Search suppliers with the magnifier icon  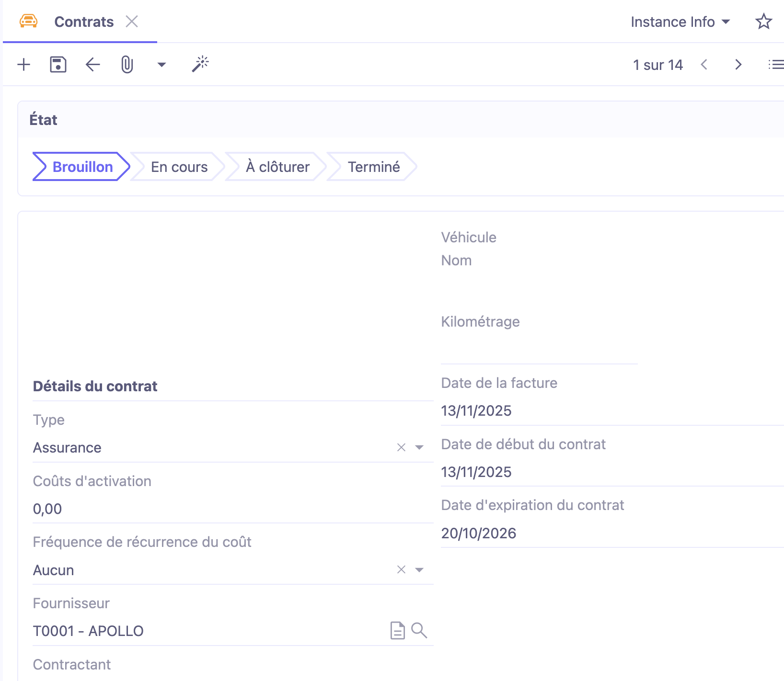(419, 631)
